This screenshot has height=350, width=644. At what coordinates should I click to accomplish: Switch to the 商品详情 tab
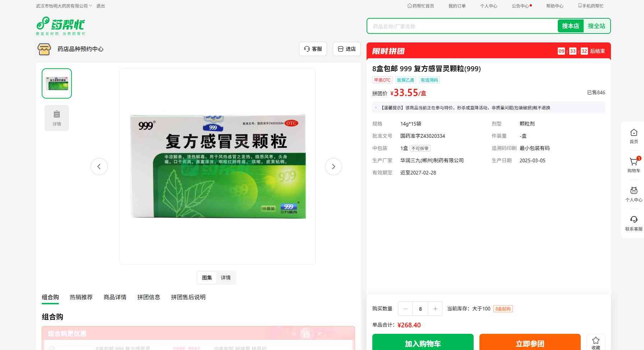pyautogui.click(x=115, y=297)
